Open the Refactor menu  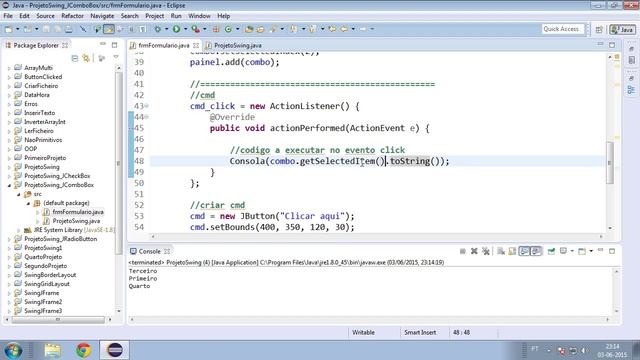click(x=72, y=16)
